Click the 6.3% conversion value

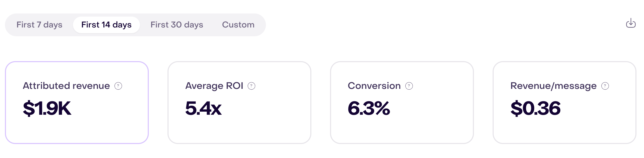(369, 108)
